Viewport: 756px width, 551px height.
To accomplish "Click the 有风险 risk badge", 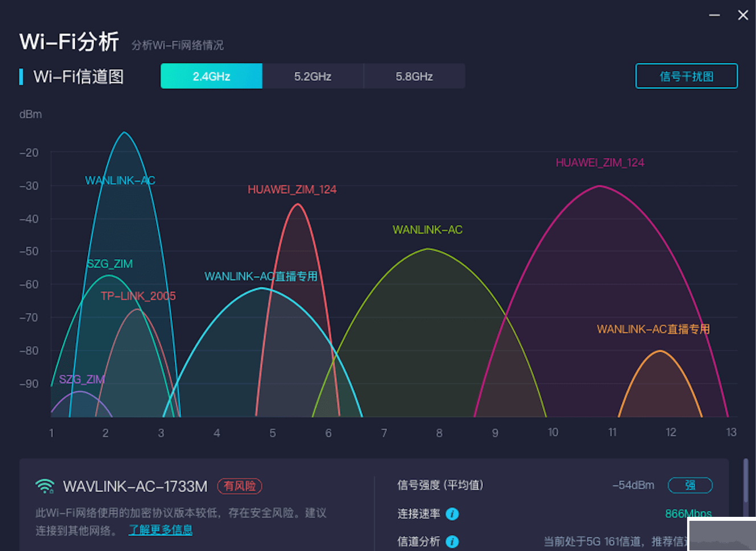I will [240, 487].
